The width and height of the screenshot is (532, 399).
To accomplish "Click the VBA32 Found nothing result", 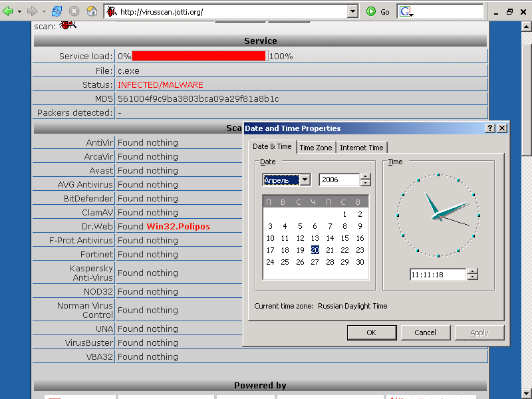I will [148, 356].
